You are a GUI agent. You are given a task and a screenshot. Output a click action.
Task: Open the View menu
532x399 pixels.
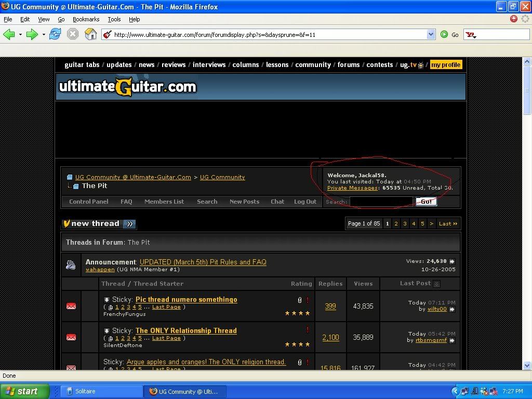44,19
